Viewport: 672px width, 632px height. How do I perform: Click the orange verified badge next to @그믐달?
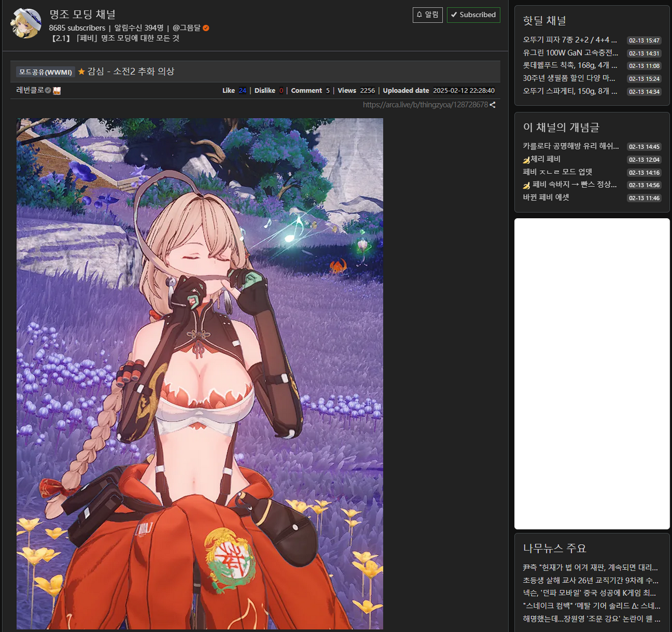tap(206, 28)
